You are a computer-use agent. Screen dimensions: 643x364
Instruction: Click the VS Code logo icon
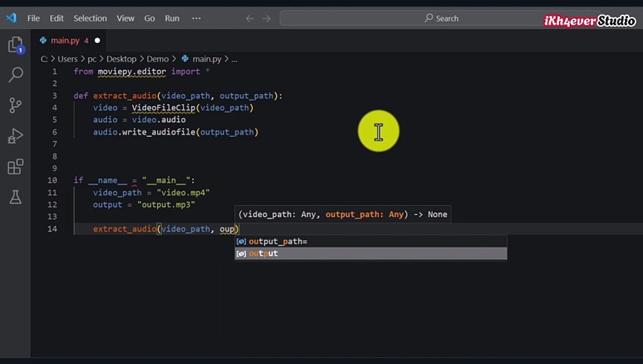[x=11, y=18]
